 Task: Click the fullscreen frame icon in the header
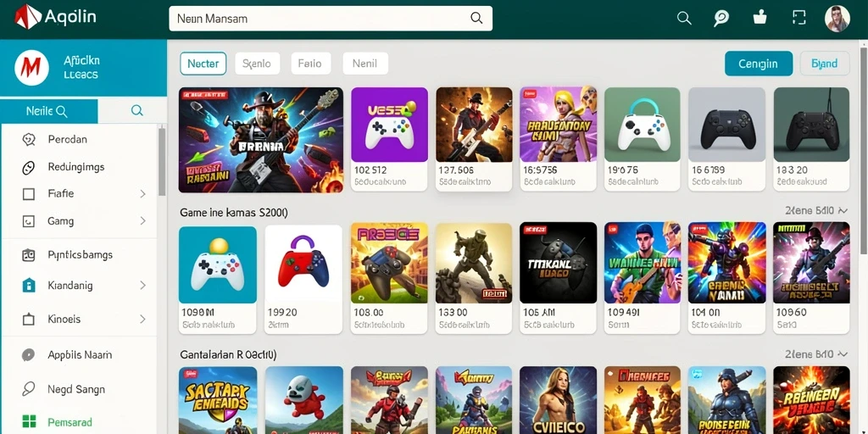tap(798, 18)
